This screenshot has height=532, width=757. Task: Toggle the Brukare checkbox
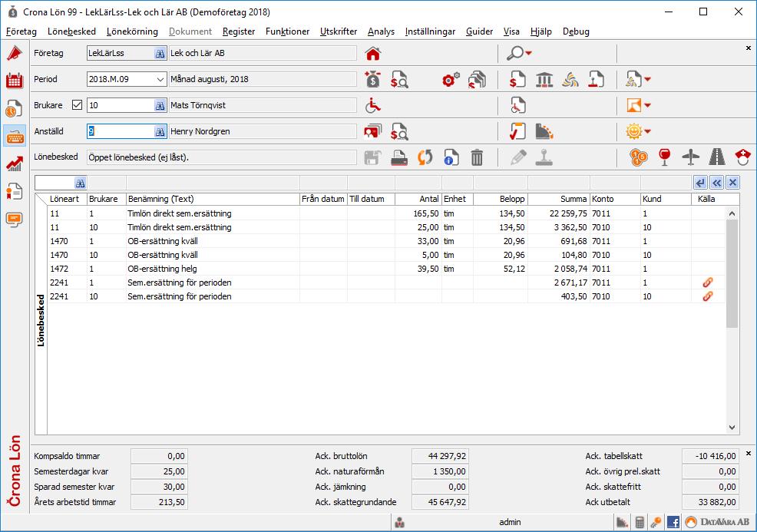click(77, 104)
